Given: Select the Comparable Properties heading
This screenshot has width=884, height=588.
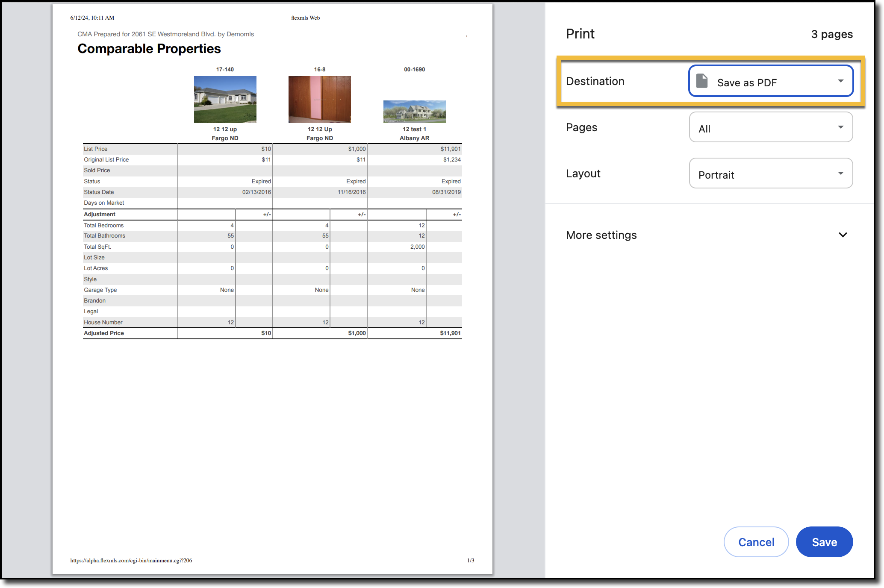Looking at the screenshot, I should pos(149,48).
